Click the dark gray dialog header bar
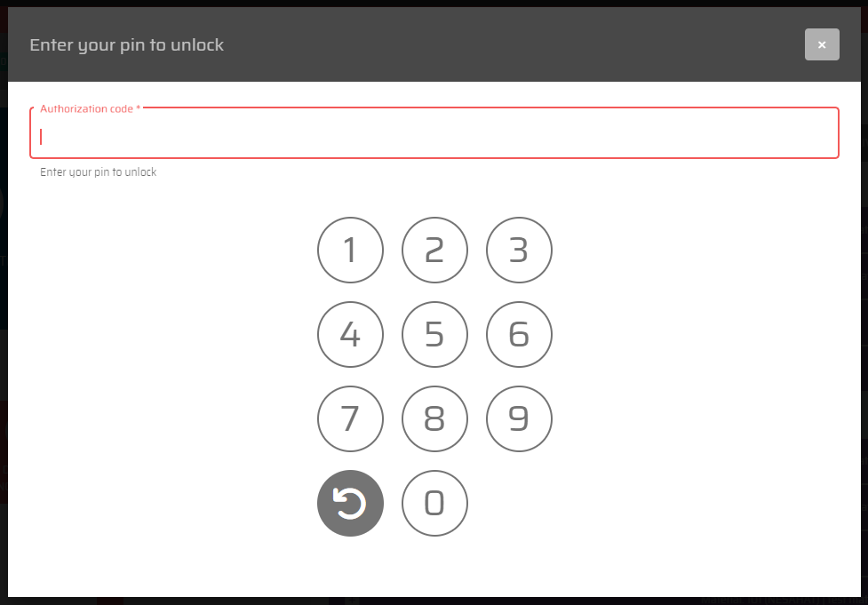The image size is (868, 605). pyautogui.click(x=434, y=44)
